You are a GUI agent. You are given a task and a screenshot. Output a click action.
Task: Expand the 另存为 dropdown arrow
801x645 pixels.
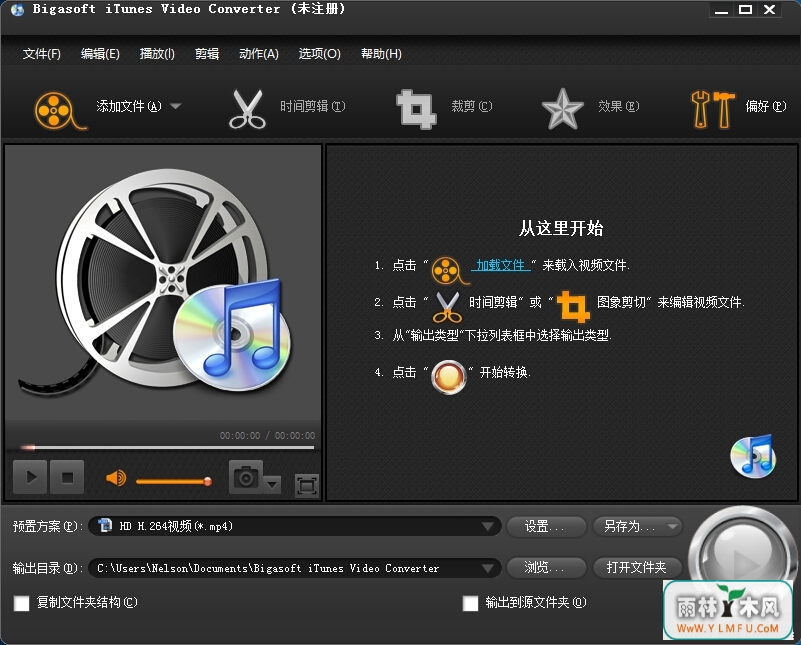pyautogui.click(x=673, y=525)
